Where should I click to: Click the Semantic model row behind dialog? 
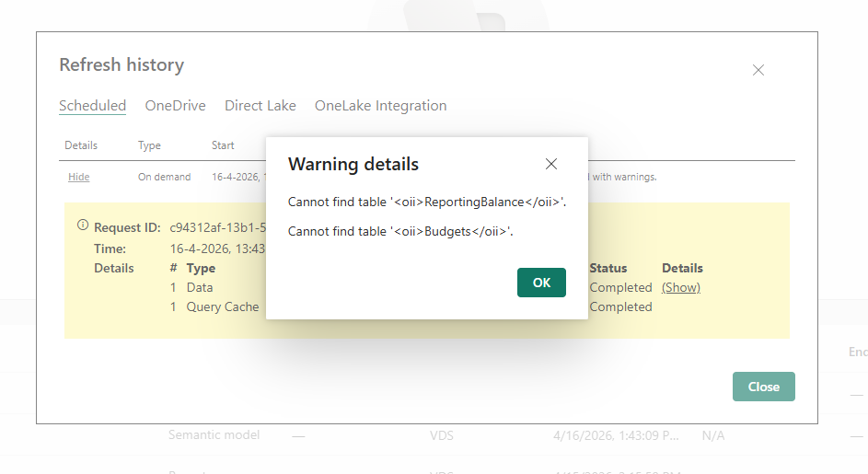(214, 434)
